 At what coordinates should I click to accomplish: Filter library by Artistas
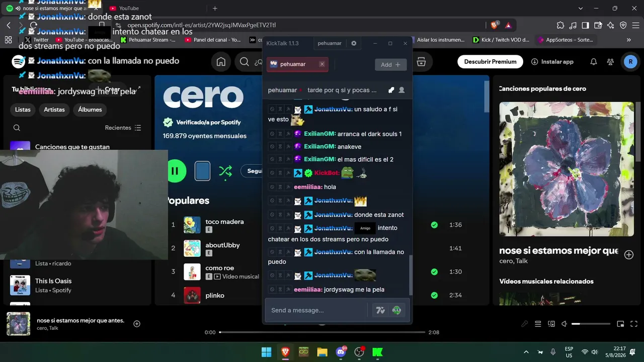pyautogui.click(x=54, y=110)
